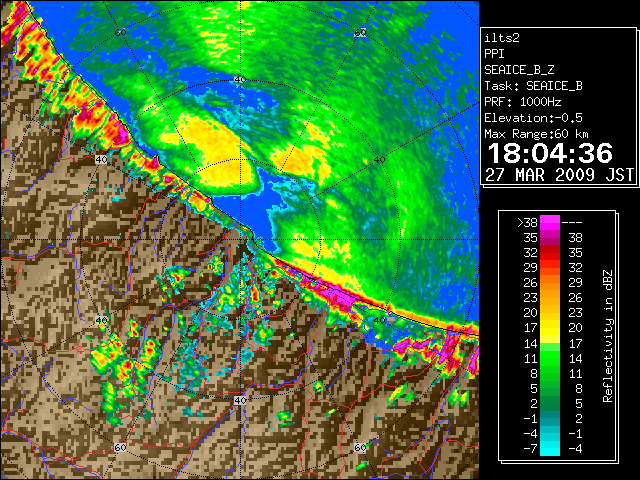Click the SEAICE_B_Z product label
This screenshot has height=480, width=640.
[x=519, y=70]
